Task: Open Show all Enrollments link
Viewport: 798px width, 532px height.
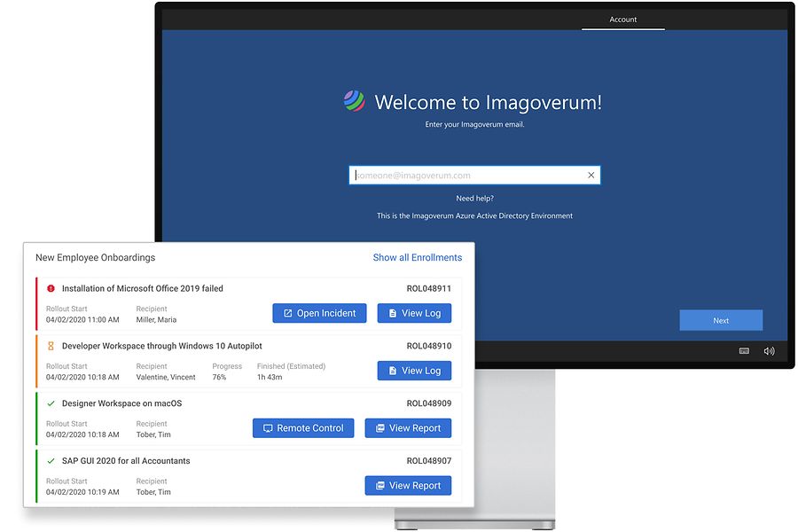Action: 418,258
